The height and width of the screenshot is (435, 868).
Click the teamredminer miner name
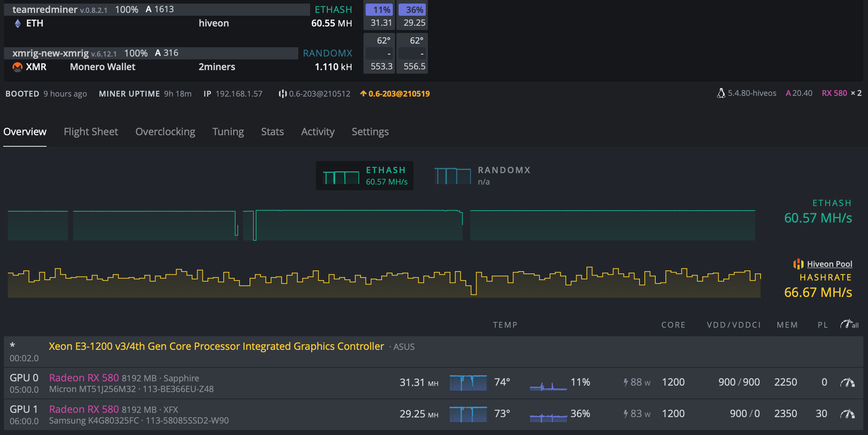click(x=45, y=10)
